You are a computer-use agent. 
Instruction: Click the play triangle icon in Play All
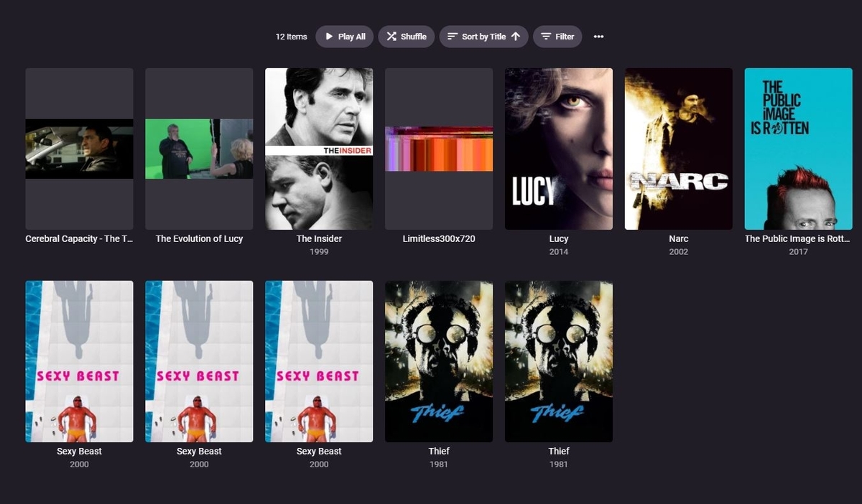pos(329,37)
